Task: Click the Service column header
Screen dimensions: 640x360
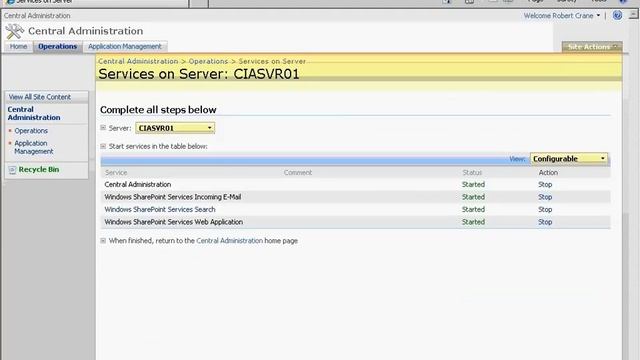Action: 116,173
